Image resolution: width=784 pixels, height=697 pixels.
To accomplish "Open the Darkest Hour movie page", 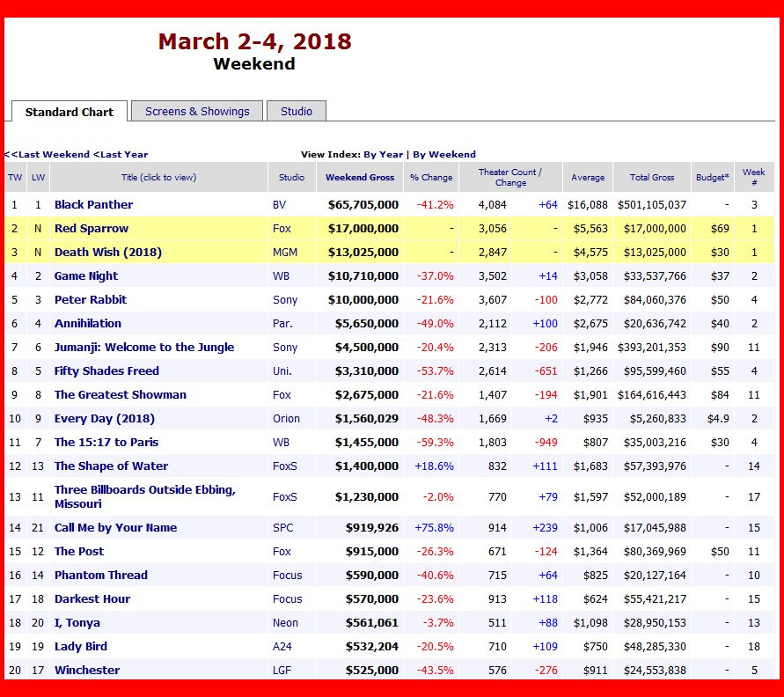I will (x=92, y=598).
